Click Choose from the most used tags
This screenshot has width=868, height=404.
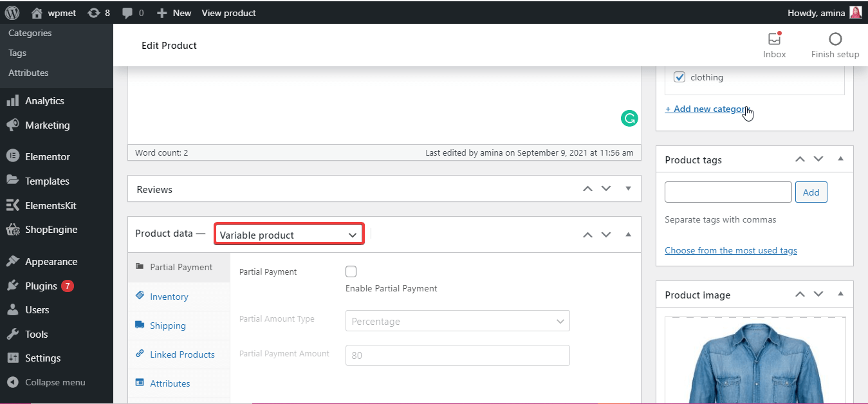730,250
